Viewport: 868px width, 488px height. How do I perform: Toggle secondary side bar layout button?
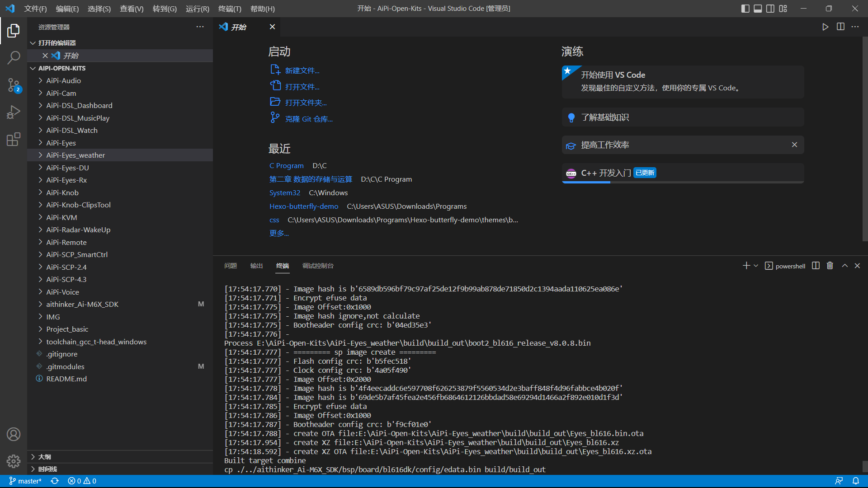(770, 9)
